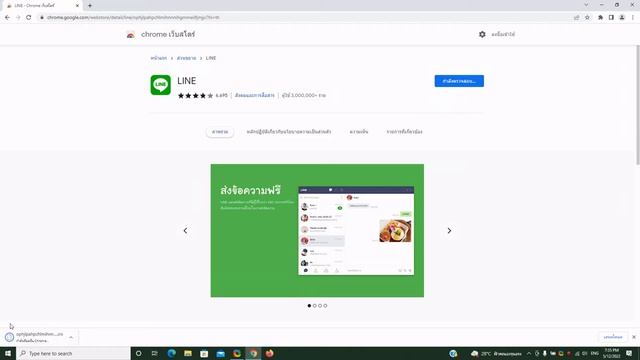Image resolution: width=640 pixels, height=360 pixels.
Task: Select the first carousel dot
Action: [x=309, y=306]
